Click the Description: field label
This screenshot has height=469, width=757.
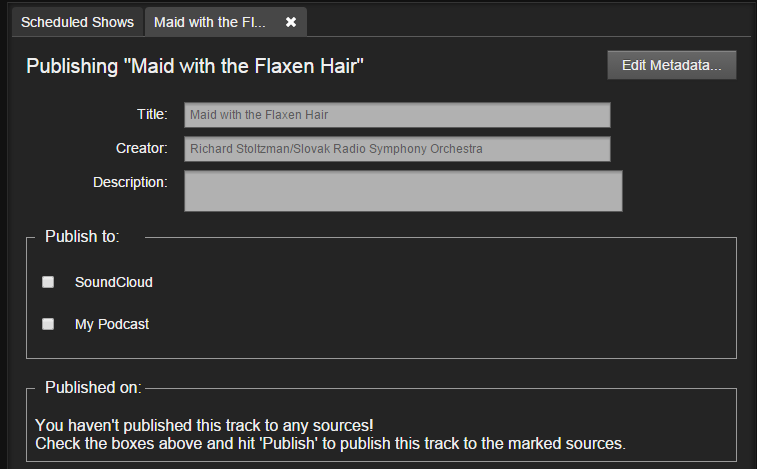pos(130,183)
